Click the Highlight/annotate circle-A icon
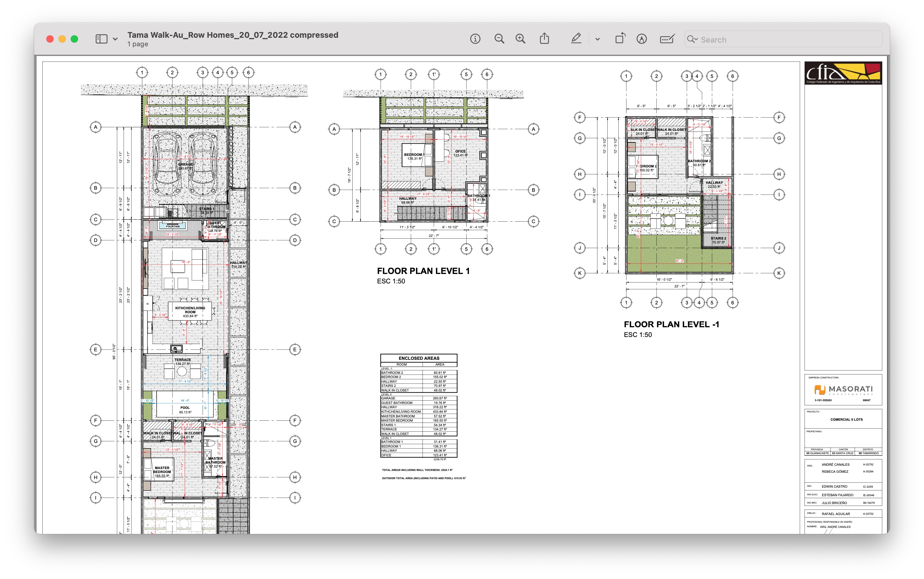924x579 pixels. [641, 39]
